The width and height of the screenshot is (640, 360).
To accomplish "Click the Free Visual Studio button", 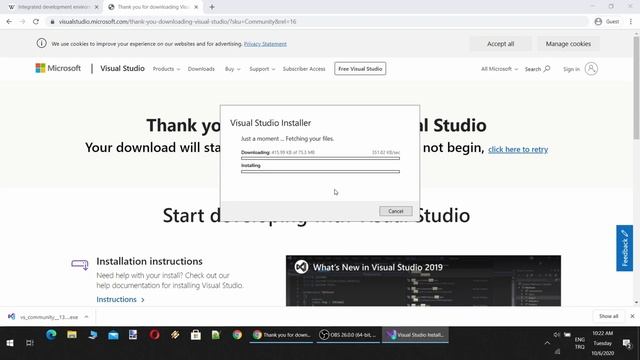I will [x=360, y=69].
